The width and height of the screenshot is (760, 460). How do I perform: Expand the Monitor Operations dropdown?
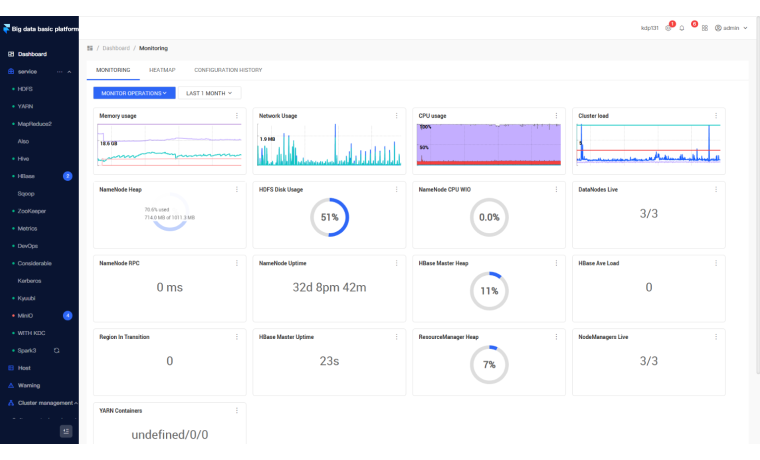pos(135,93)
